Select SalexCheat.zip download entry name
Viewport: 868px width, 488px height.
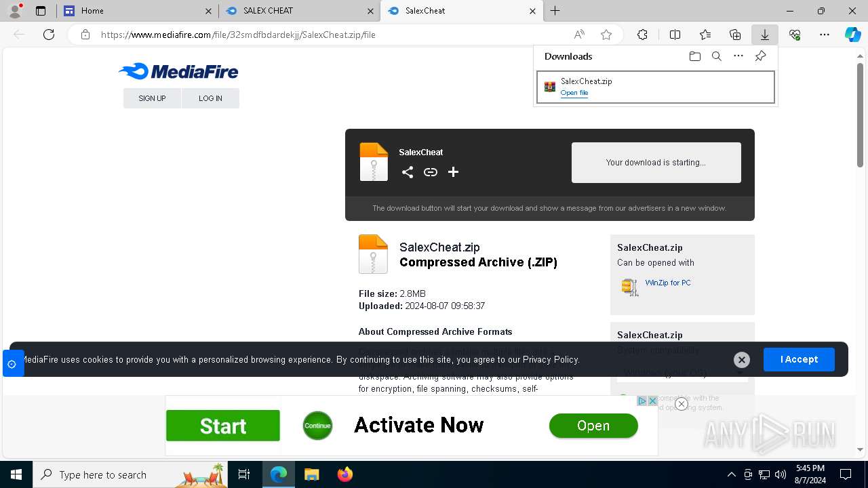click(586, 81)
